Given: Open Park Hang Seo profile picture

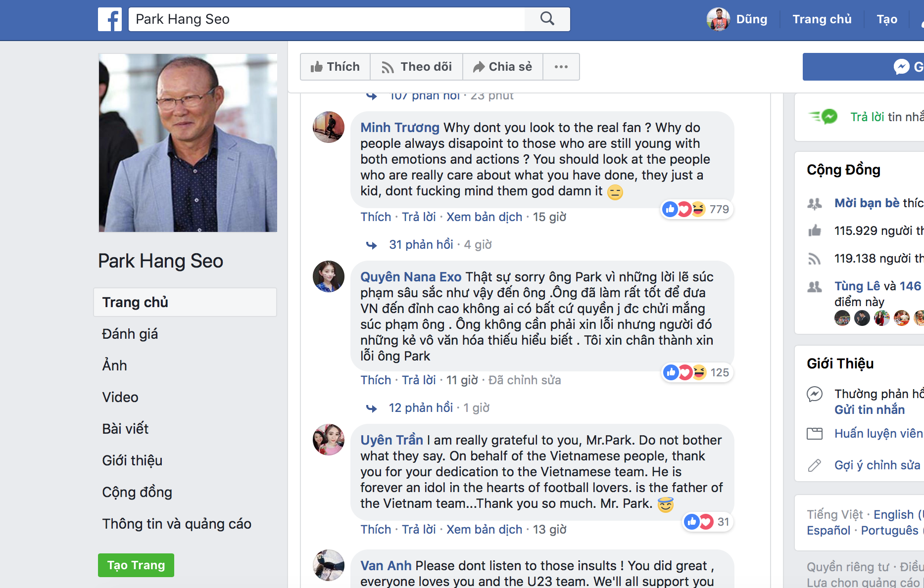Looking at the screenshot, I should [188, 143].
